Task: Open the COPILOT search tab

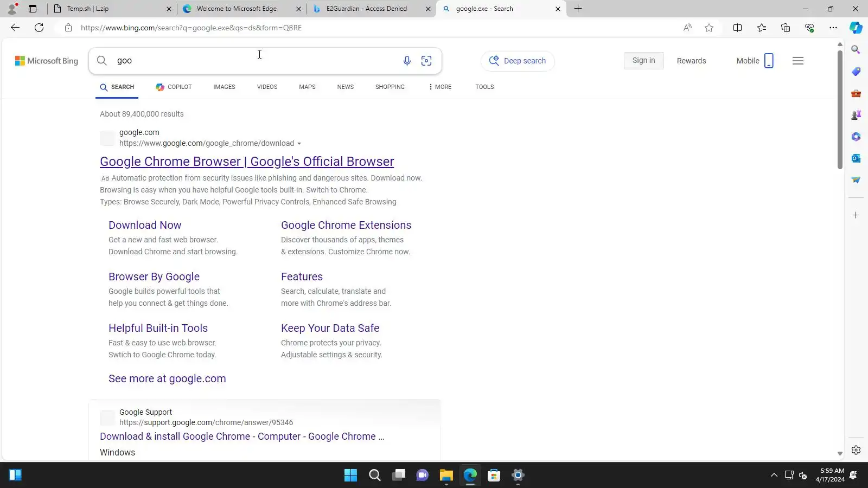Action: [x=174, y=87]
